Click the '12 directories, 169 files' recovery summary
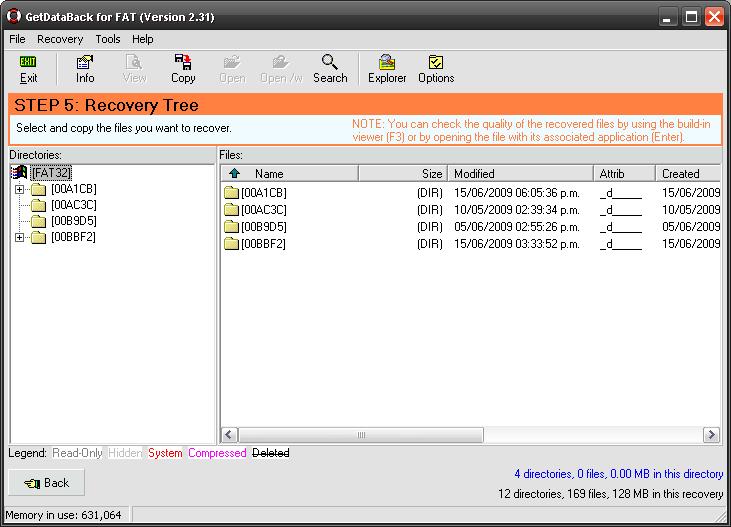 [x=611, y=493]
